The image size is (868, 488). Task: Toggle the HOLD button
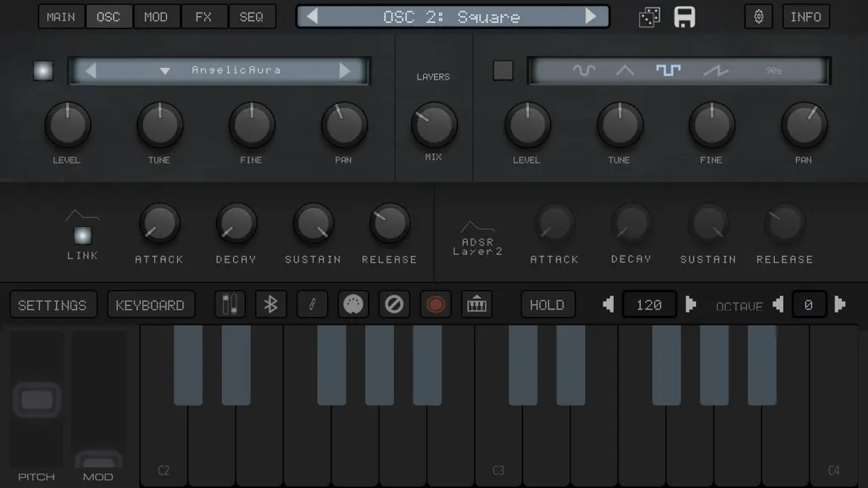[548, 305]
